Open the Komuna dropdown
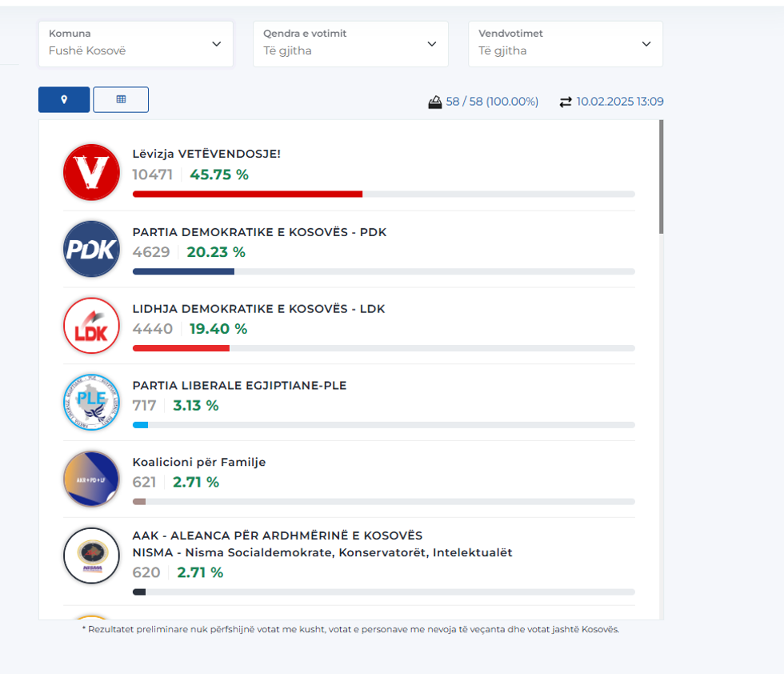This screenshot has height=674, width=784. coord(136,44)
